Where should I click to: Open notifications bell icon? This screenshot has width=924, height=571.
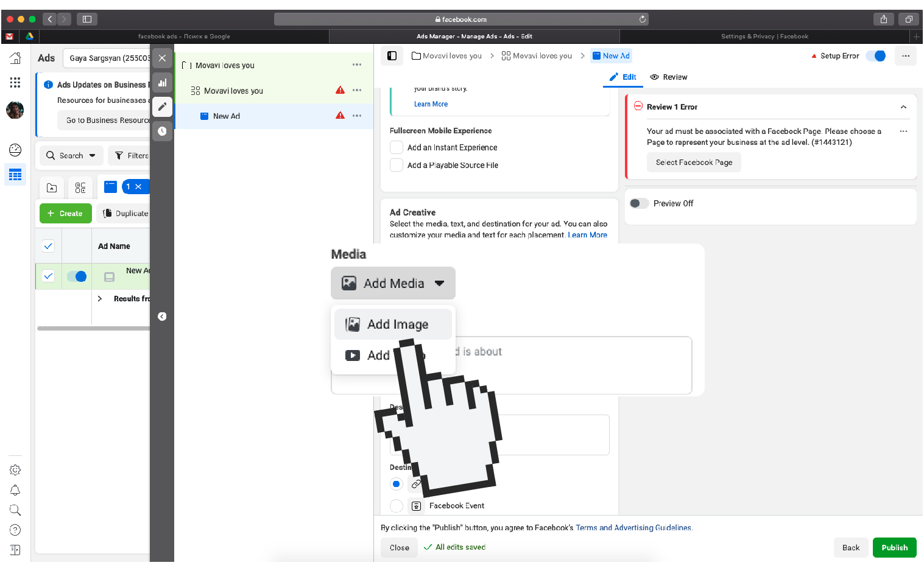pyautogui.click(x=15, y=490)
